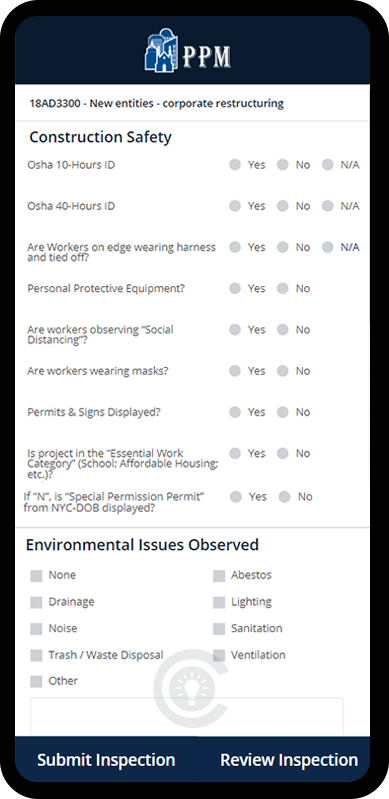The image size is (389, 799).
Task: Check the Trash / Waste Disposal box
Action: [36, 655]
